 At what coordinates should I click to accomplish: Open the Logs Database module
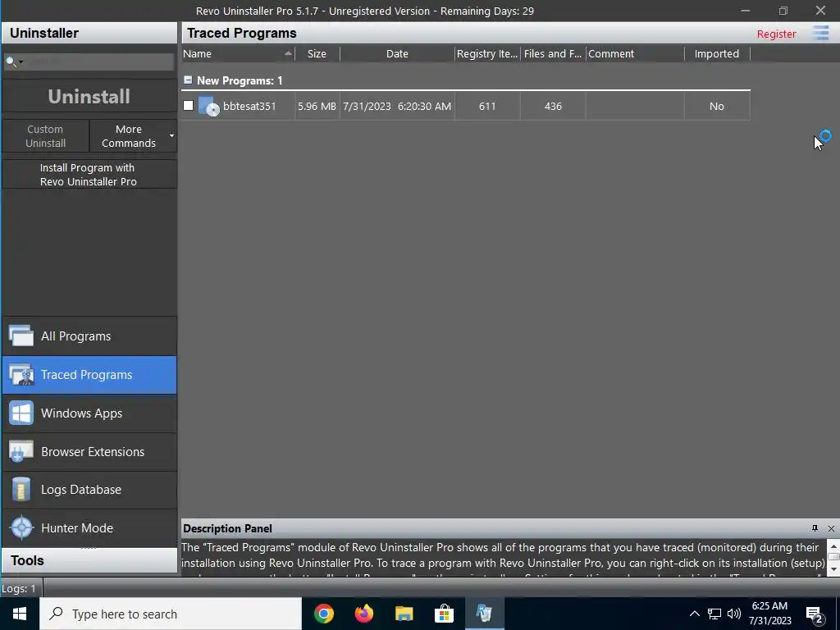pyautogui.click(x=89, y=490)
